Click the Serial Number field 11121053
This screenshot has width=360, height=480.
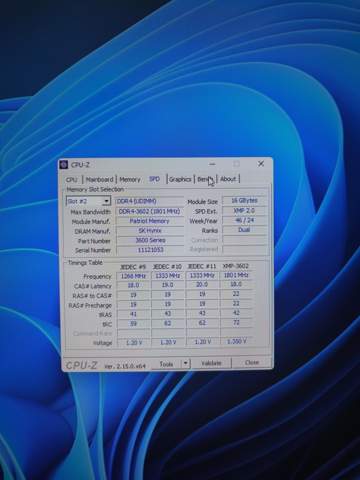coord(150,250)
